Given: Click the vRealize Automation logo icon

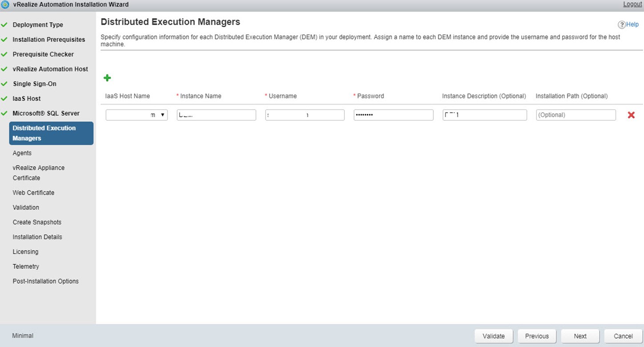Looking at the screenshot, I should 5,4.
